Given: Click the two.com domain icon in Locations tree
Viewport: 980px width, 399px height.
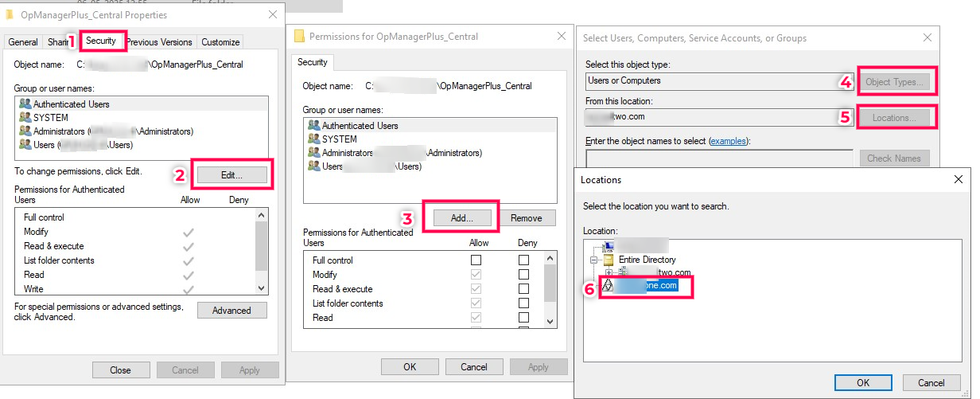Looking at the screenshot, I should point(624,272).
